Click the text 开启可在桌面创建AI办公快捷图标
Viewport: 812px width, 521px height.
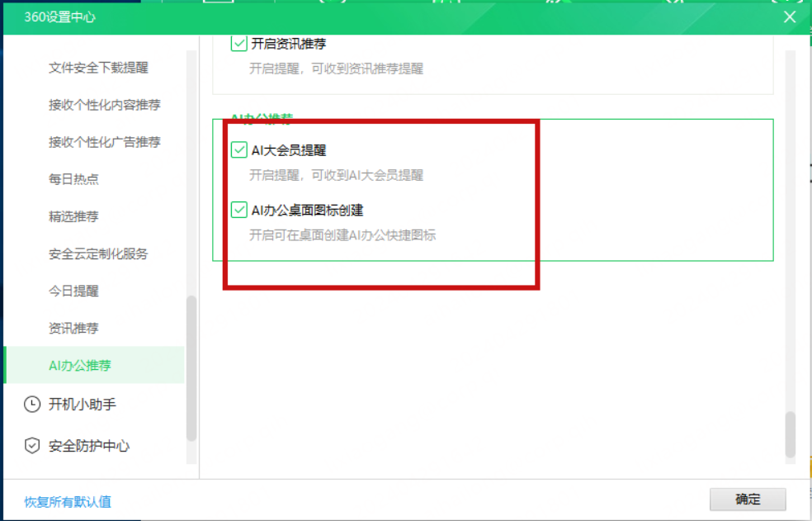pos(342,234)
